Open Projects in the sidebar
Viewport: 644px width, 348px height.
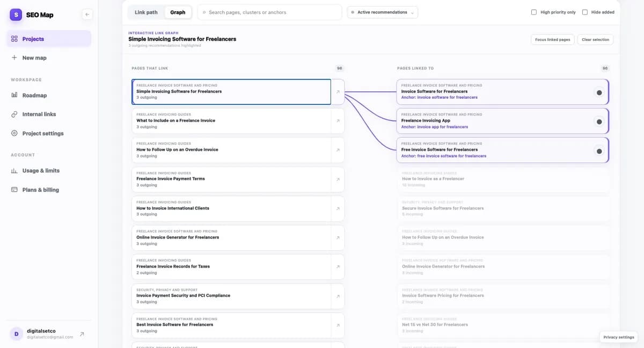(x=49, y=39)
